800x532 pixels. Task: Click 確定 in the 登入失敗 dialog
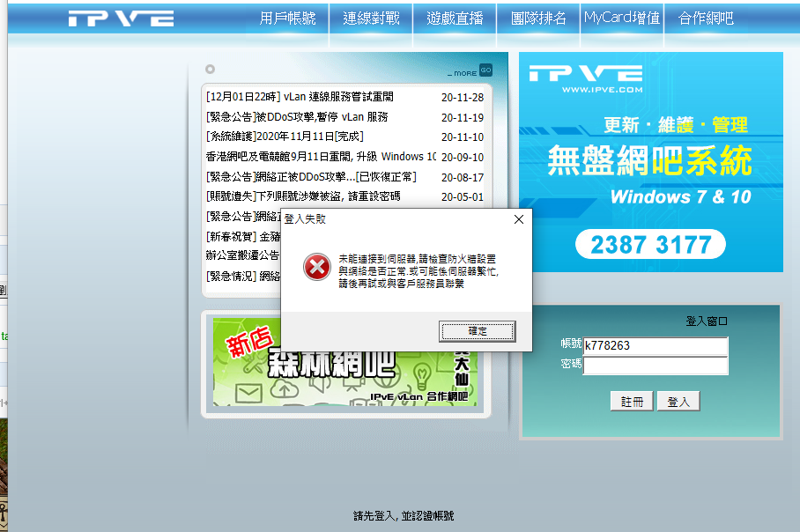[x=477, y=331]
